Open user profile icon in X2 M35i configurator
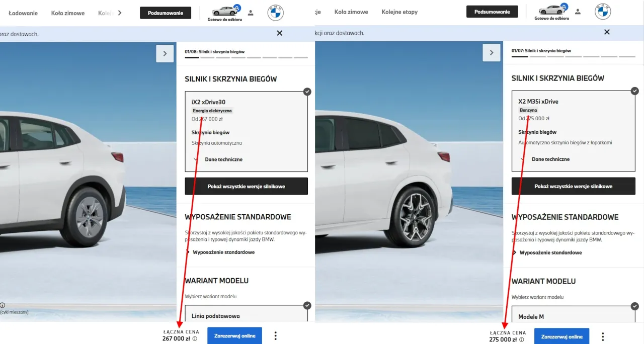The width and height of the screenshot is (644, 344). pyautogui.click(x=578, y=12)
